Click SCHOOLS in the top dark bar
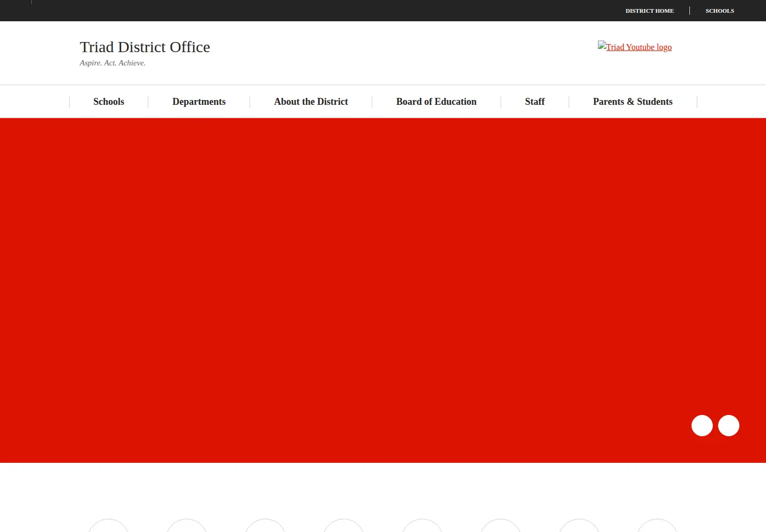Image resolution: width=766 pixels, height=532 pixels. point(720,11)
